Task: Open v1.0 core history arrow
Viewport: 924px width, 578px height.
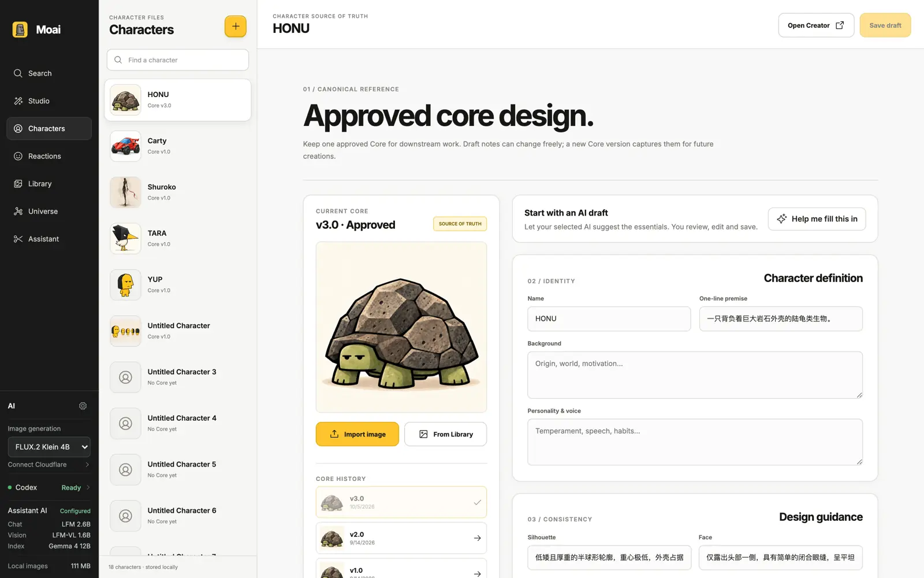Action: 478,573
